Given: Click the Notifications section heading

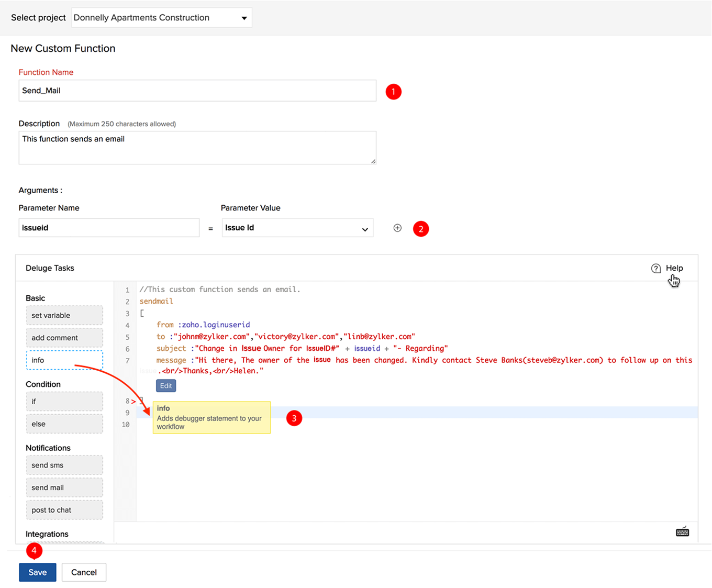Looking at the screenshot, I should click(48, 448).
